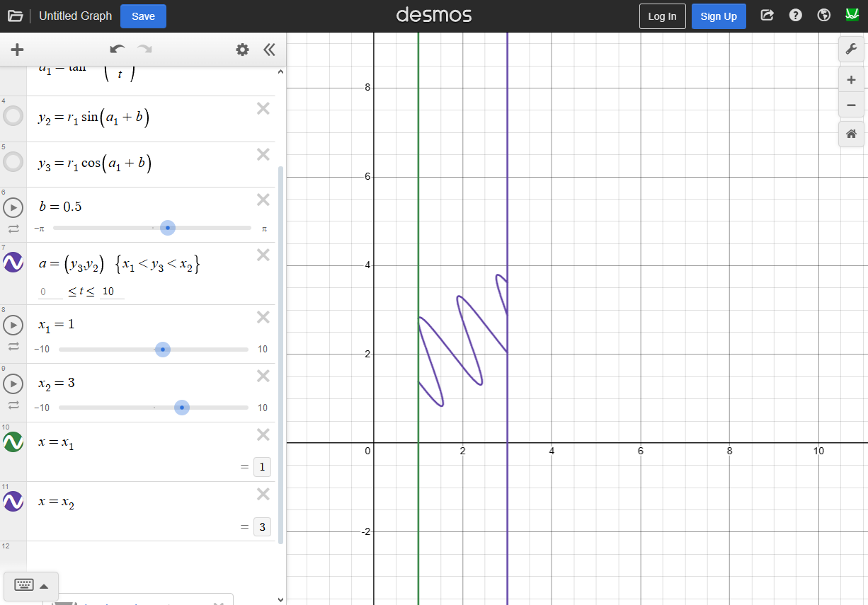This screenshot has height=605, width=868.
Task: Hide the green x = x1 line
Action: (13, 442)
